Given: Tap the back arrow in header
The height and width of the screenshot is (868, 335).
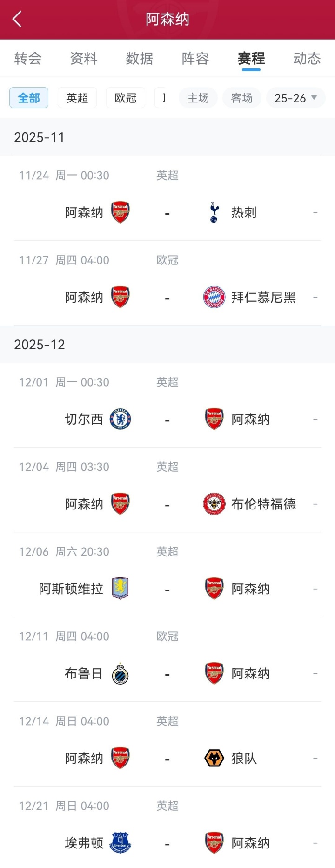Looking at the screenshot, I should 17,20.
